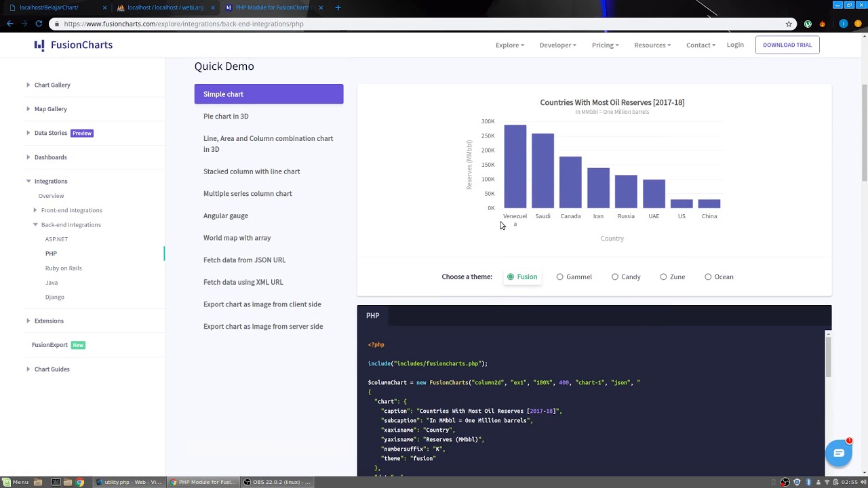
Task: Select the Simple chart demo
Action: click(x=269, y=94)
